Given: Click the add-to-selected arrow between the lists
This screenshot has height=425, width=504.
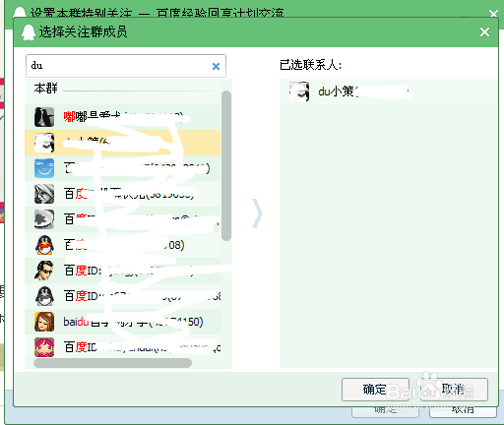Looking at the screenshot, I should tap(258, 213).
